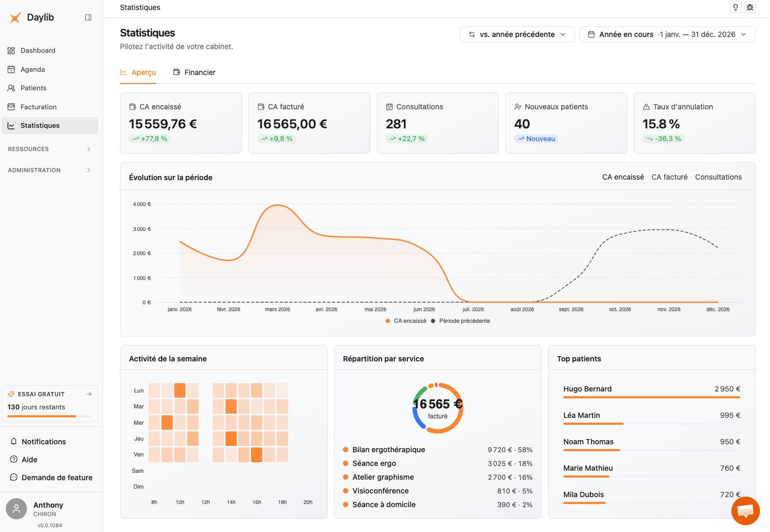The width and height of the screenshot is (770, 532).
Task: Click the Aide help circle icon
Action: [14, 460]
